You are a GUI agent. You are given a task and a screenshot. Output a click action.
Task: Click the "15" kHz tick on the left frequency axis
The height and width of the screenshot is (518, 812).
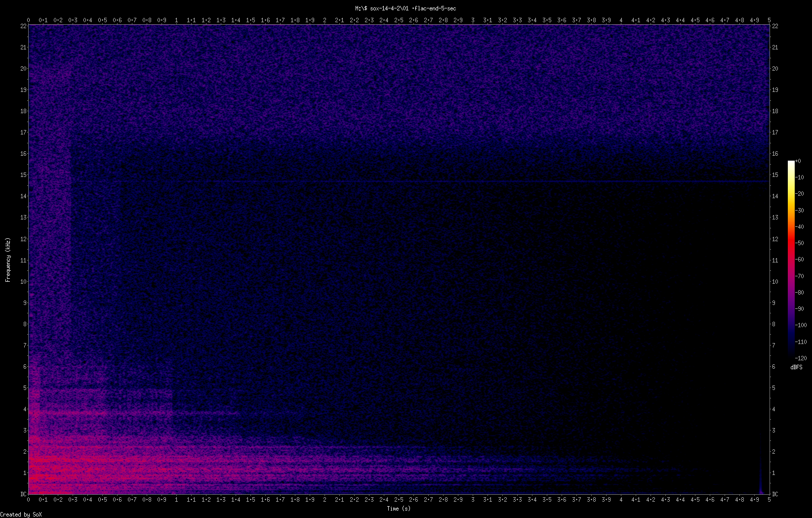(x=23, y=175)
